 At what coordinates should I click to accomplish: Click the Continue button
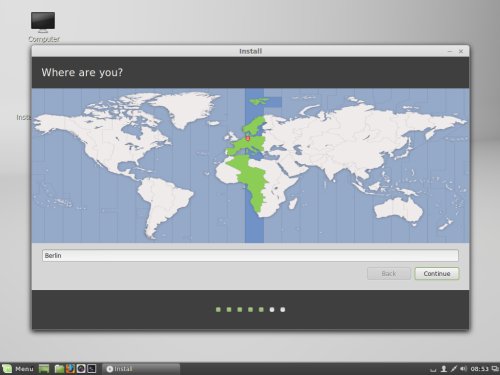[x=437, y=274]
